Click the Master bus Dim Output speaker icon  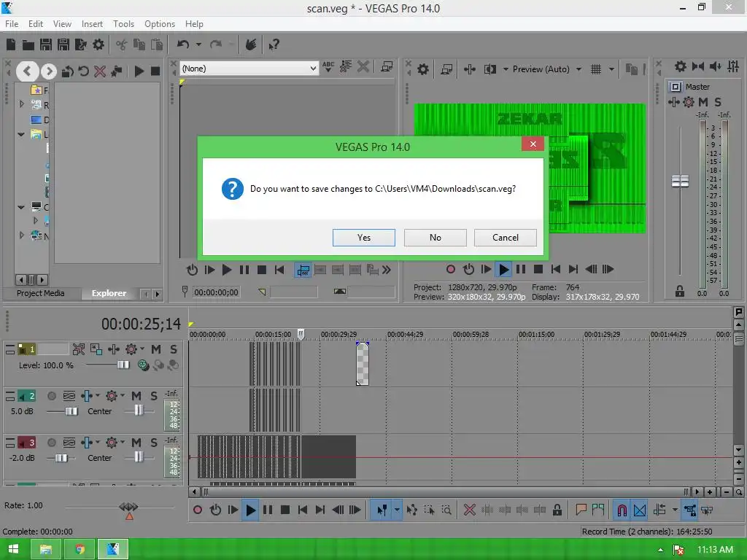716,66
